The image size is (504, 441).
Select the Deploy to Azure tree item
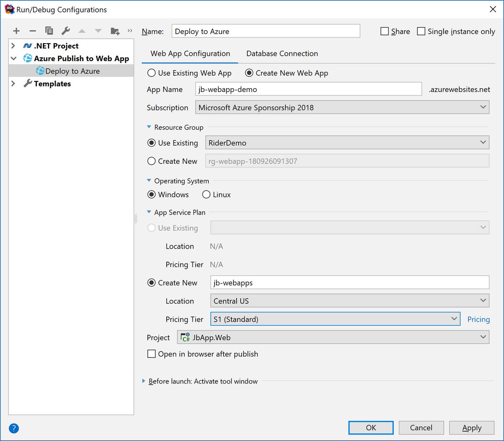click(71, 71)
